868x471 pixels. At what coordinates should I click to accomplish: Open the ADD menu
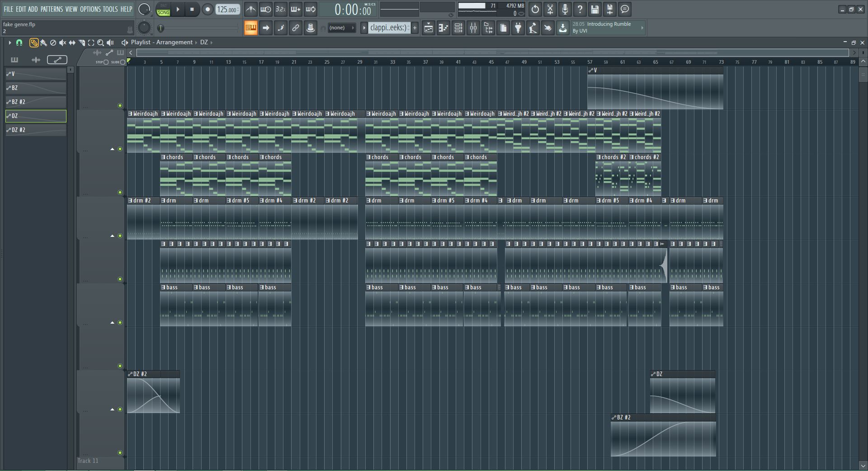(33, 9)
